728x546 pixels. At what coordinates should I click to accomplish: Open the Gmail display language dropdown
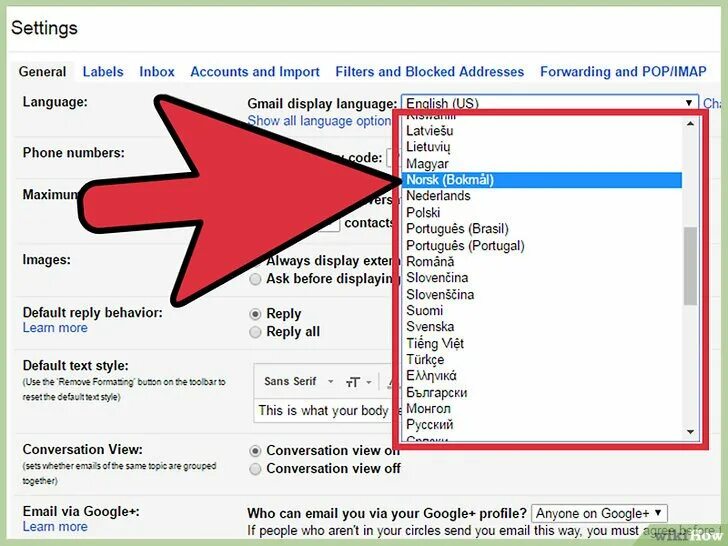550,103
